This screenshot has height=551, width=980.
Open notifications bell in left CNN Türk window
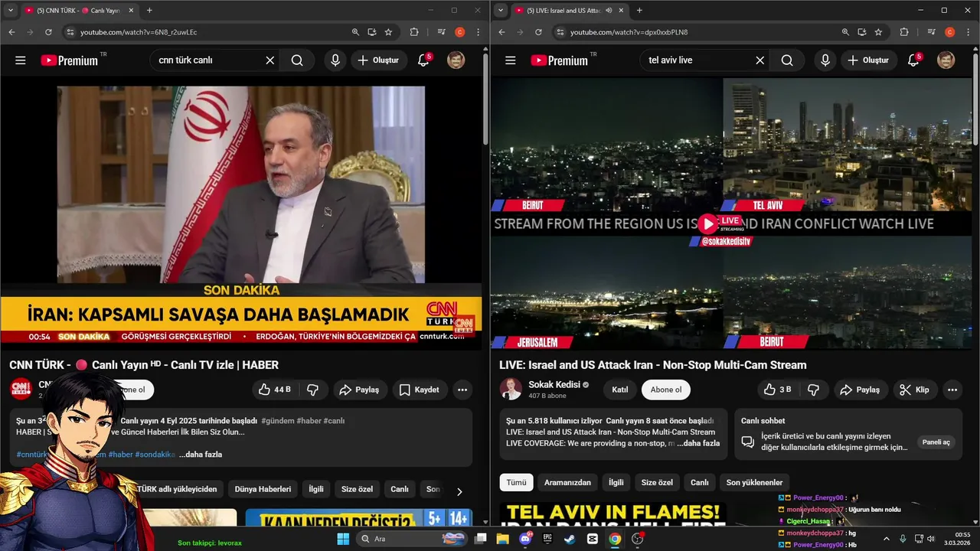click(423, 60)
